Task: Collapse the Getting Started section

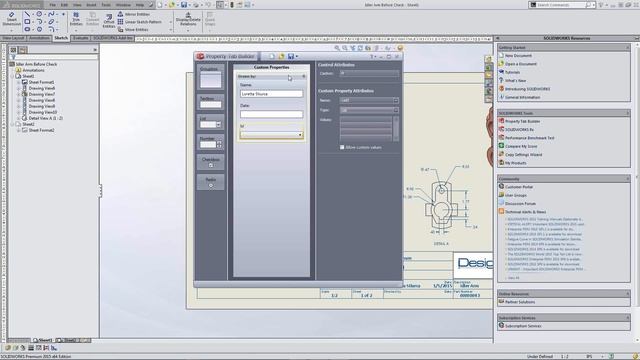Action: (627, 48)
